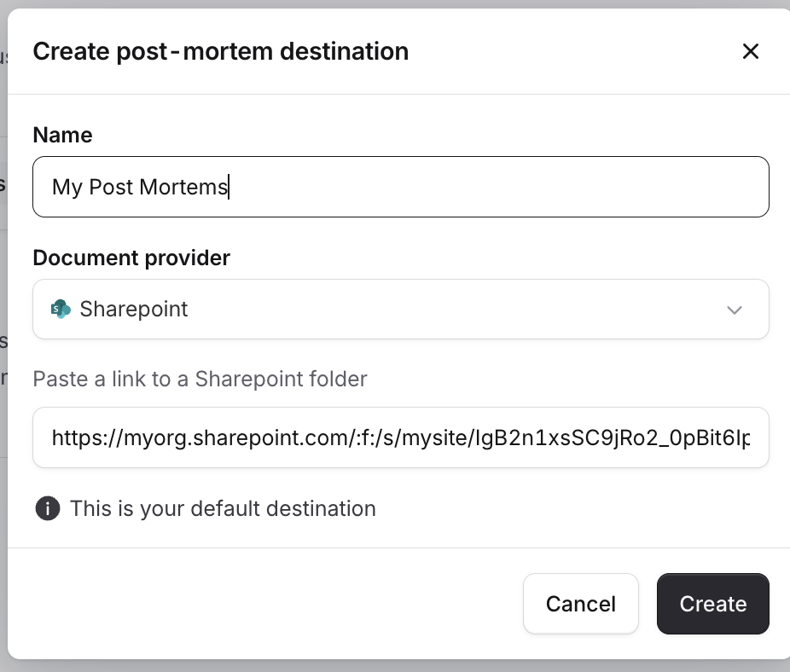Viewport: 790px width, 672px height.
Task: Focus the Name input at its empty right side
Action: click(512, 187)
